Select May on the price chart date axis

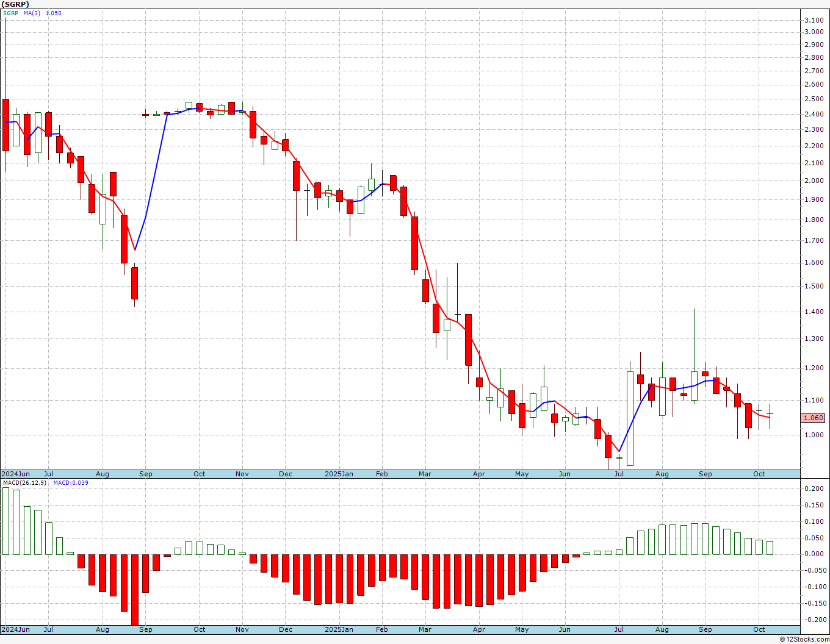click(522, 474)
